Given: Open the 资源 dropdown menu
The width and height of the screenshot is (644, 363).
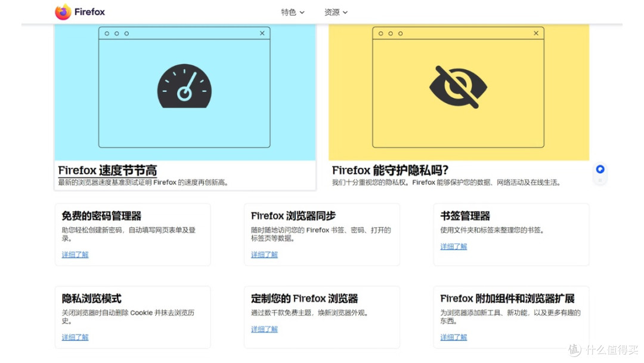Looking at the screenshot, I should click(336, 13).
